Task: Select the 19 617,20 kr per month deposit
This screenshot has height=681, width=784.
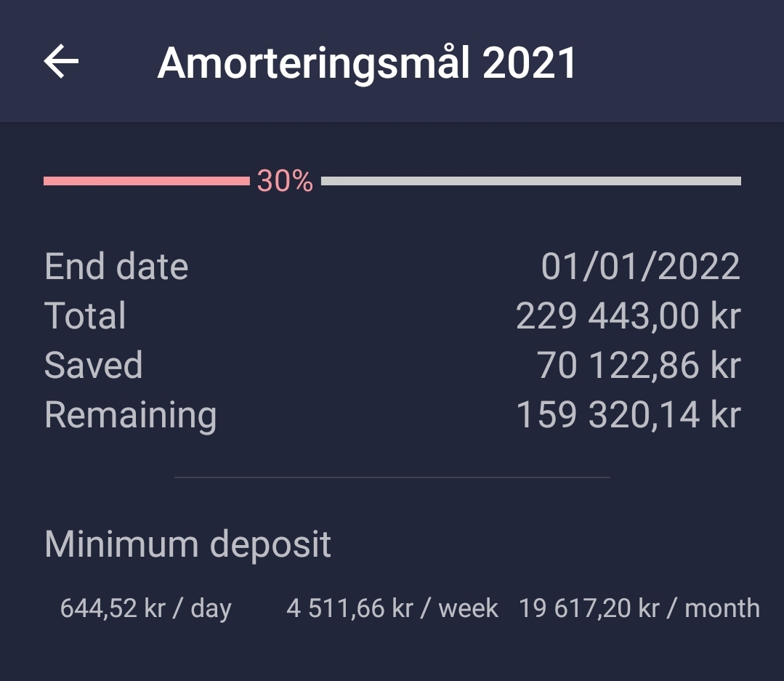Action: 639,608
